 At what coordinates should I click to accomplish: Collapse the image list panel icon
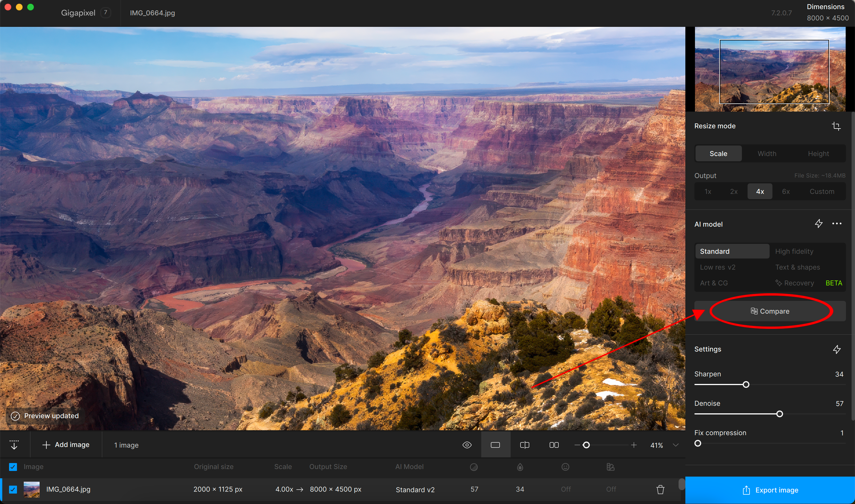pos(14,445)
